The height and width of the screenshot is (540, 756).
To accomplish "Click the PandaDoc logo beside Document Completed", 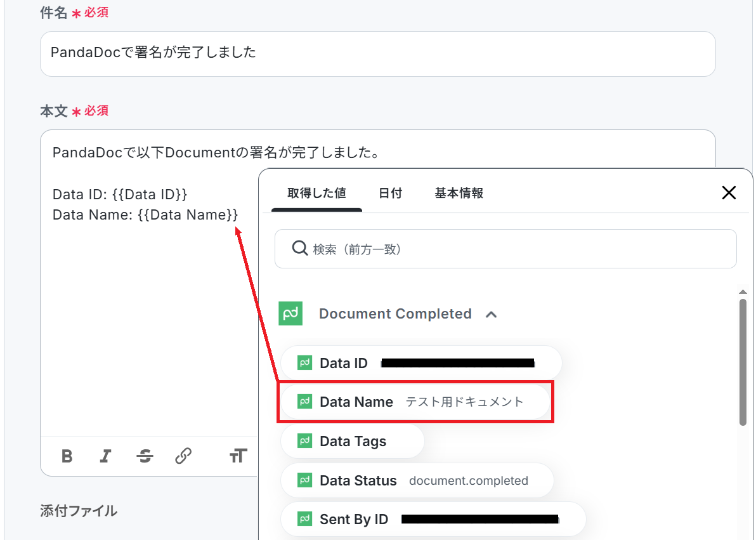I will [x=291, y=313].
